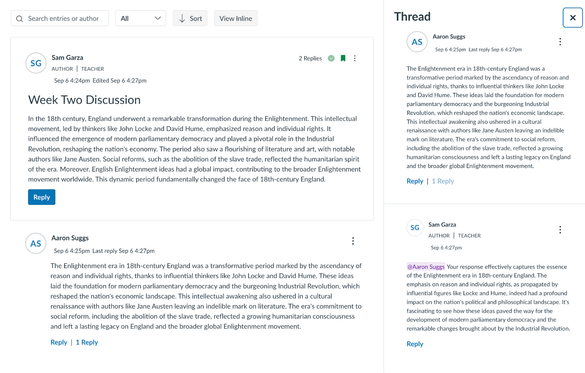Open Sam Garza's thread reply options menu
Viewport: 585px width, 373px height.
(560, 229)
